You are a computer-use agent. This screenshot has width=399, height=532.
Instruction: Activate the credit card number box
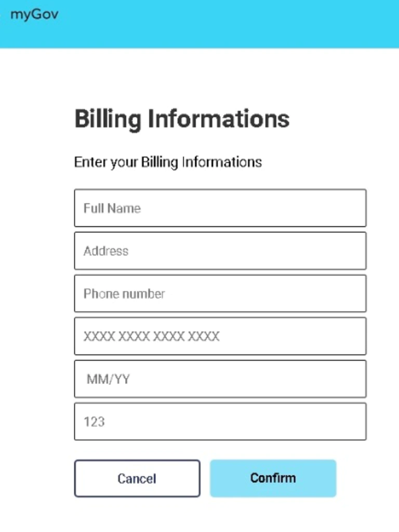click(x=220, y=336)
